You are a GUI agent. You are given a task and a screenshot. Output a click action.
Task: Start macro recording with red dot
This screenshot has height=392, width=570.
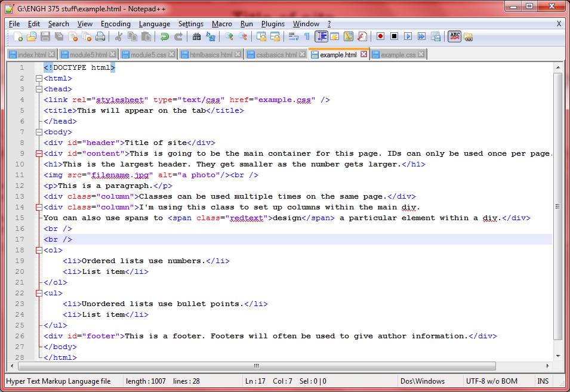[x=380, y=36]
